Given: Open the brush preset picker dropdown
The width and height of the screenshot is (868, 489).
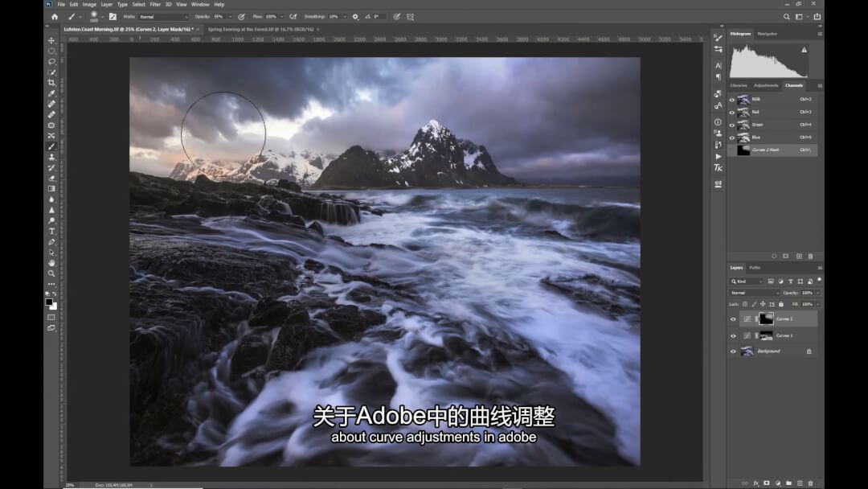Looking at the screenshot, I should [102, 17].
